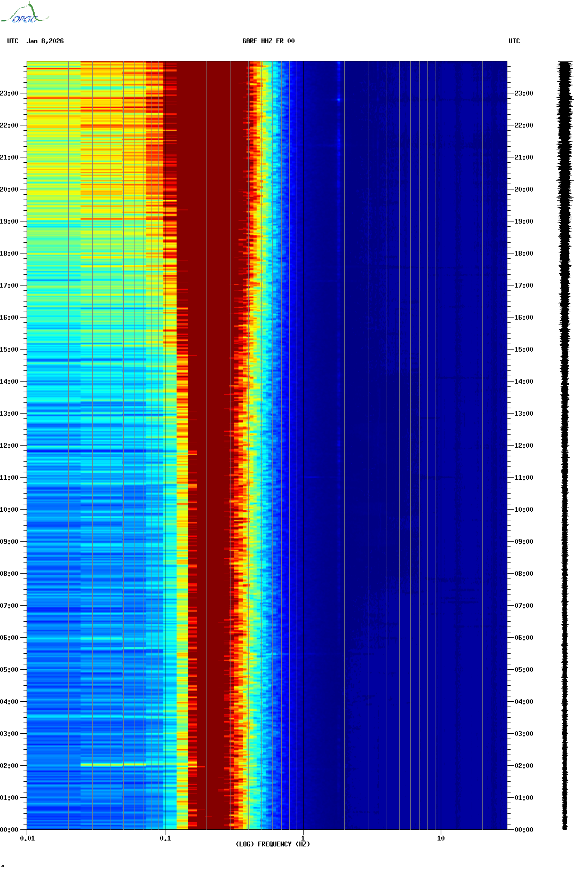
Task: Select the 01:00 tick on left time axis
Action: tap(10, 798)
